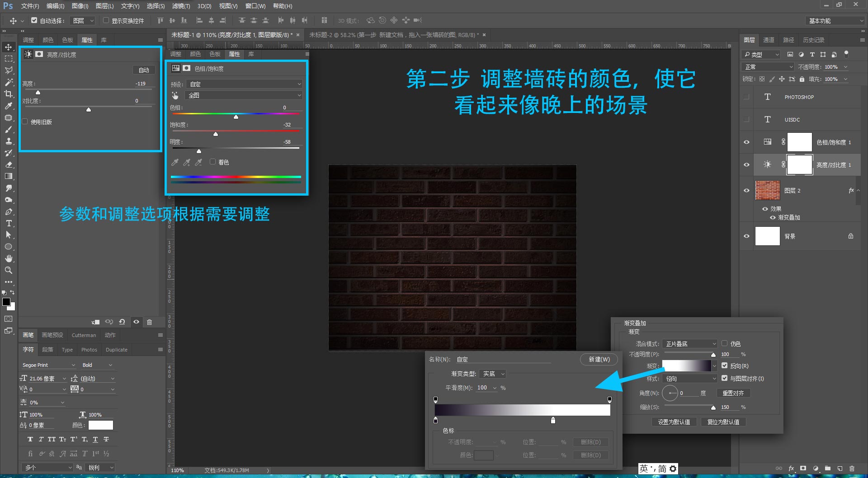The image size is (868, 478).
Task: Open the 混合模式 dropdown showing 正片叠底
Action: point(689,344)
